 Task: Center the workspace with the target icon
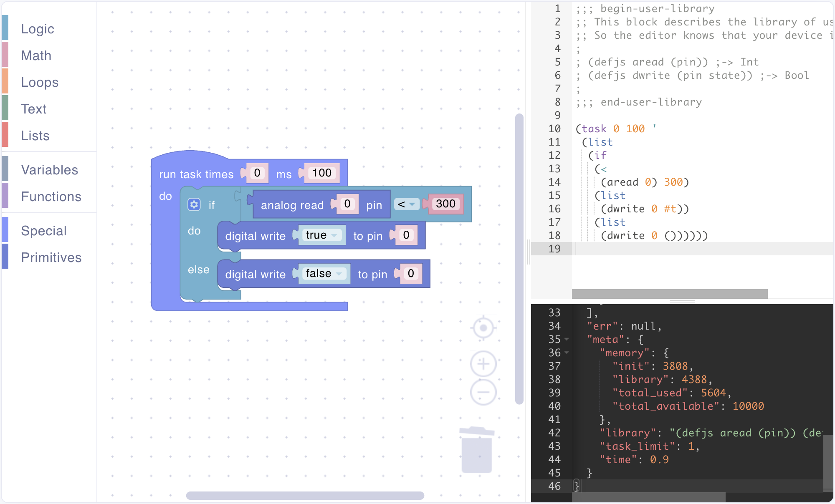(x=483, y=328)
